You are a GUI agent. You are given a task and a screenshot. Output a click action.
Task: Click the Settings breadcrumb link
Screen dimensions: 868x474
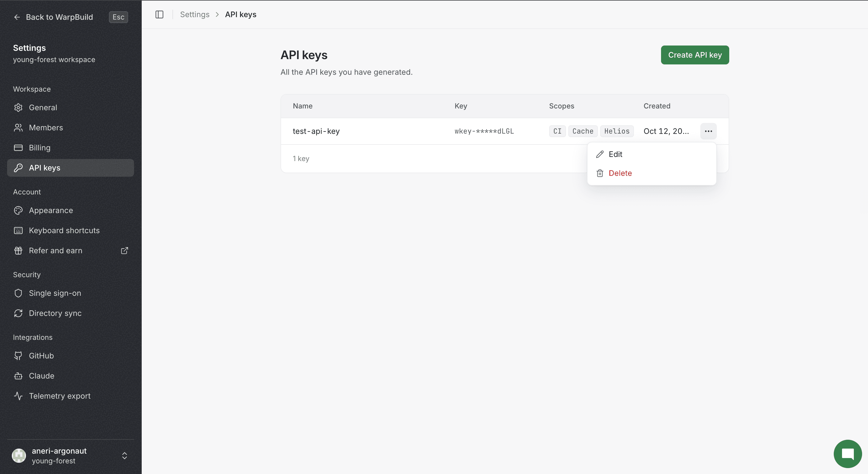pos(195,14)
